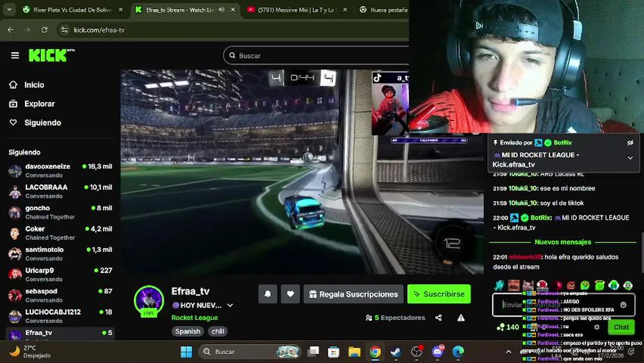The height and width of the screenshot is (363, 644).
Task: Open Uricarp9 channel in the following list
Action: pyautogui.click(x=60, y=274)
